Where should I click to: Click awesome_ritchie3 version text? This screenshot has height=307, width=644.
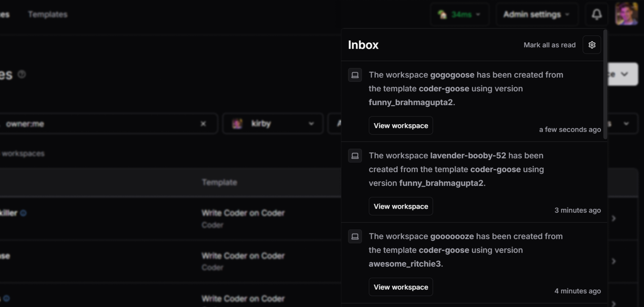click(405, 264)
